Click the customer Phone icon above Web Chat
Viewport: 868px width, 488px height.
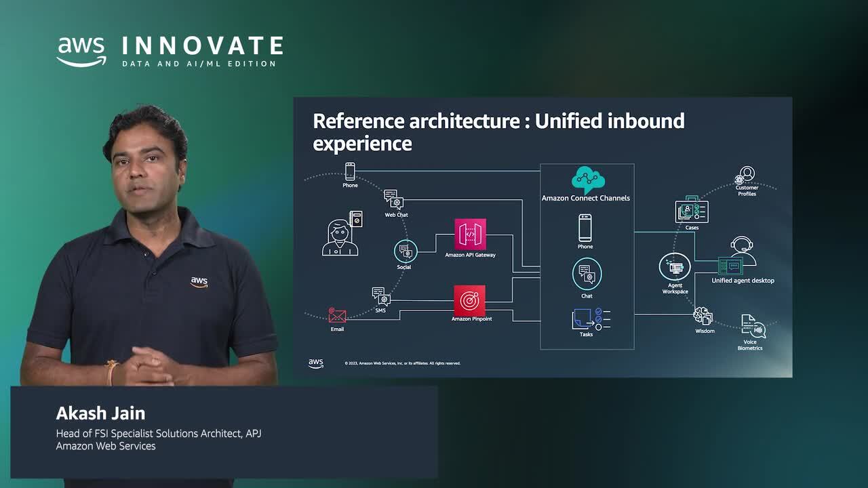[350, 171]
